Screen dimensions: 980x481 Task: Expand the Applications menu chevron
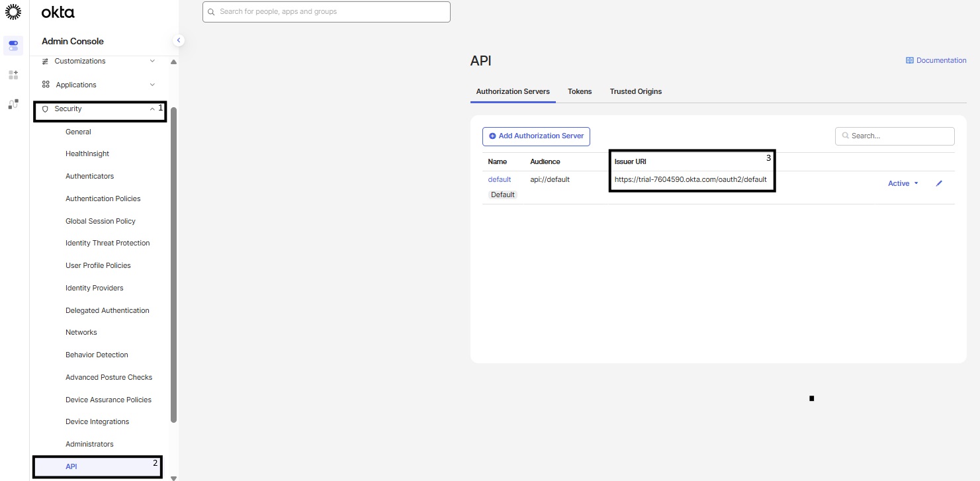tap(152, 85)
